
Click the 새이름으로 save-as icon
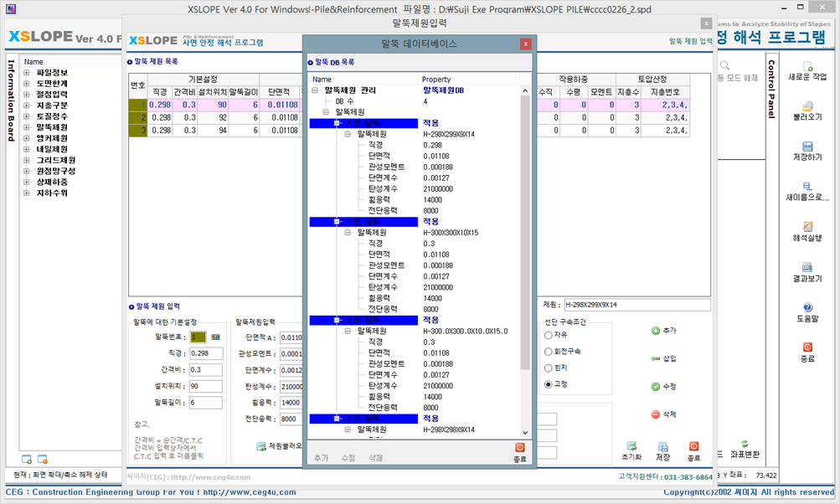pos(807,187)
